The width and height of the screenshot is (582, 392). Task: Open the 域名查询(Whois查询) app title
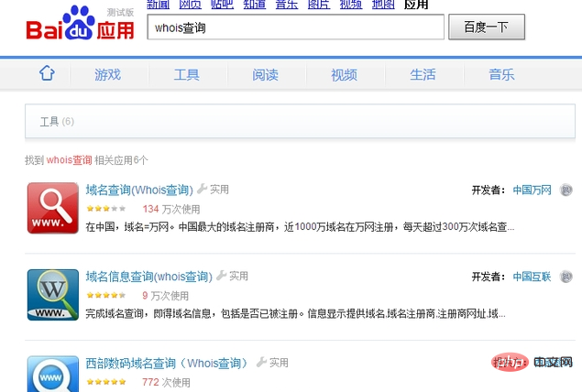tap(139, 190)
